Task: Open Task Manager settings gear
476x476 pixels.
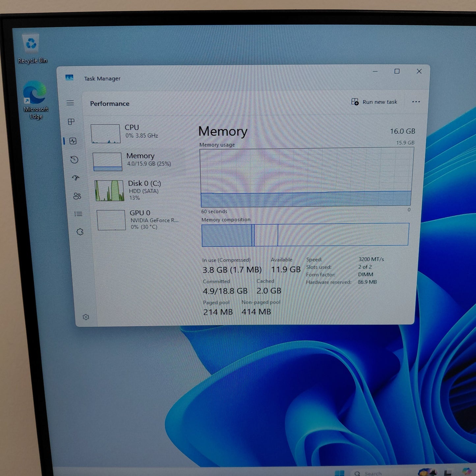Action: click(86, 317)
